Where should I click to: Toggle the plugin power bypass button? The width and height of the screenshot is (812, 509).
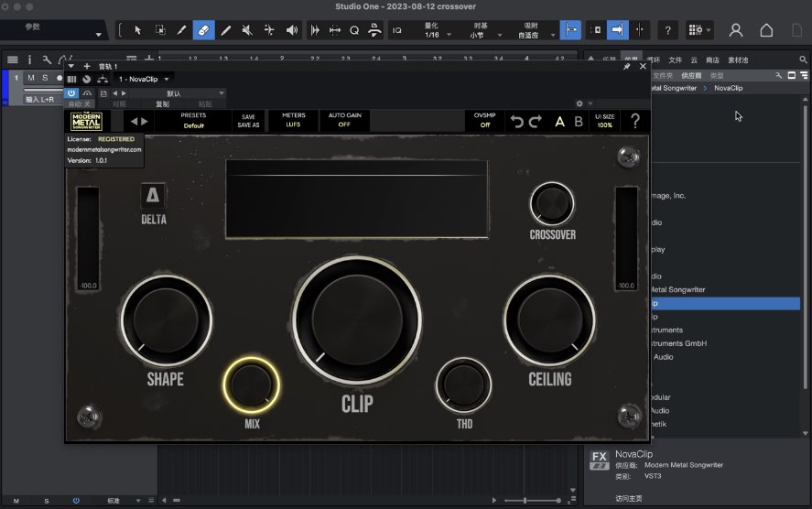(70, 93)
